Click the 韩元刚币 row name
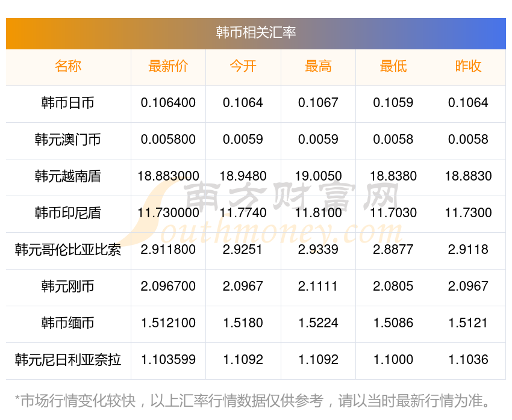 point(68,286)
